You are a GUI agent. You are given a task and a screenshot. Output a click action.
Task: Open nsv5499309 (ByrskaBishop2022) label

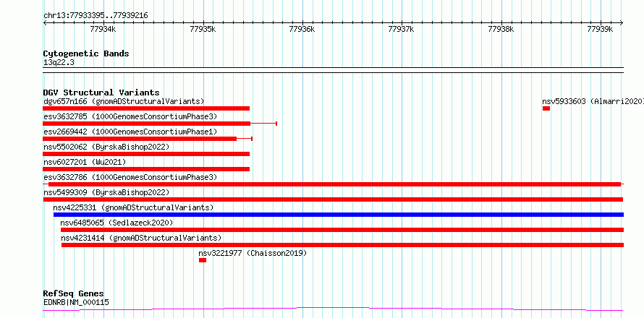[x=106, y=192]
